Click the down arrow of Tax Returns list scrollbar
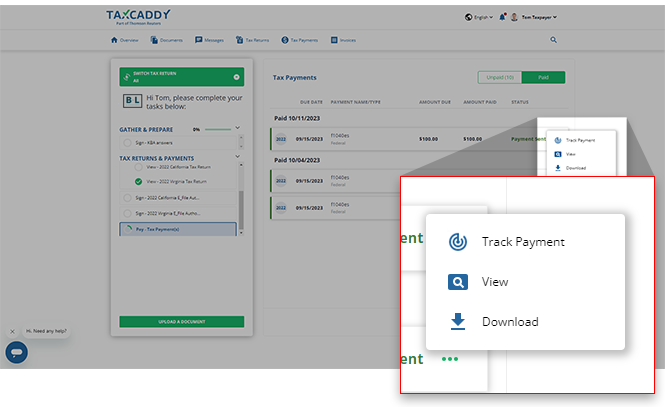665x407 pixels. click(x=241, y=233)
